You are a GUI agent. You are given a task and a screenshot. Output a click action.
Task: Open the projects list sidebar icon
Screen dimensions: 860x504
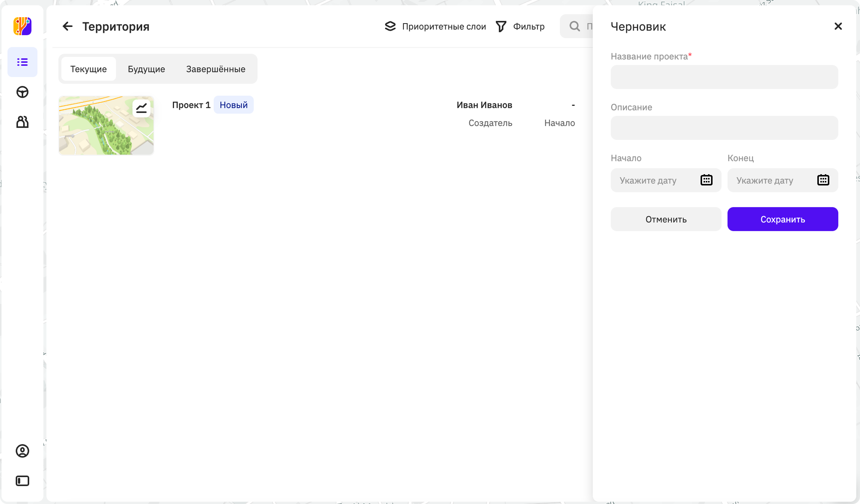pos(22,62)
